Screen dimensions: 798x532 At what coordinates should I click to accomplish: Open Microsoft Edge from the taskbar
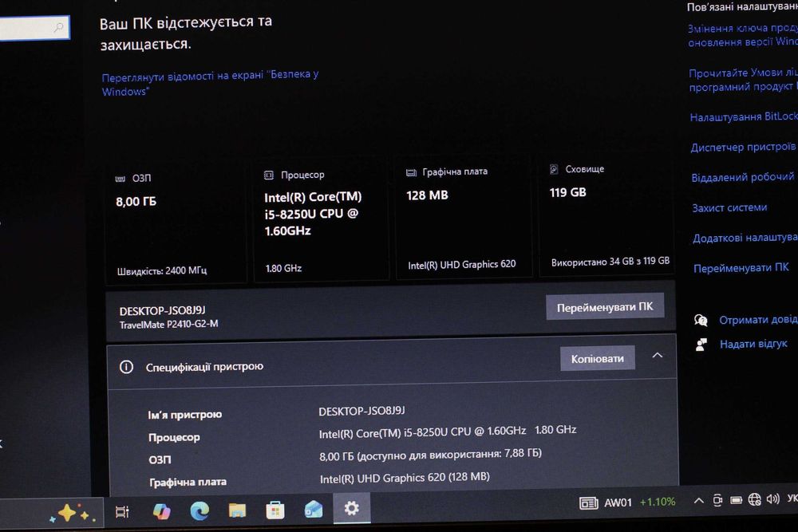click(199, 510)
